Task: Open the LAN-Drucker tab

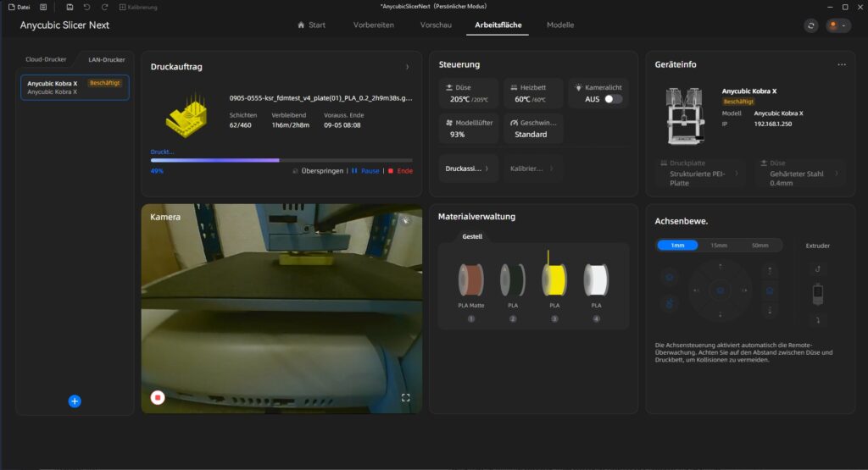Action: 106,60
